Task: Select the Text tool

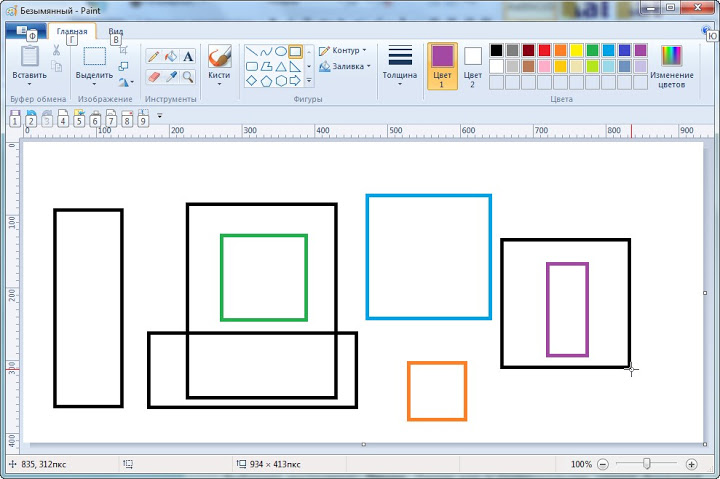Action: tap(187, 57)
